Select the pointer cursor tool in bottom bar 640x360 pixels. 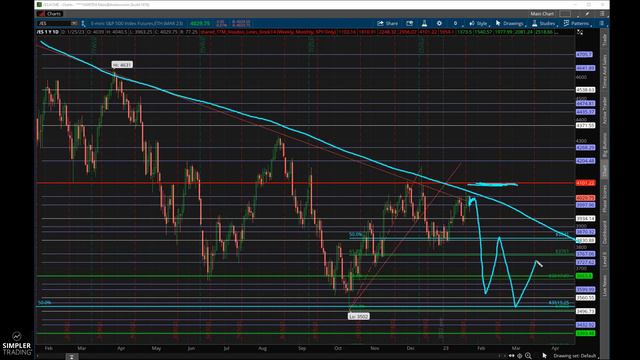point(544,356)
